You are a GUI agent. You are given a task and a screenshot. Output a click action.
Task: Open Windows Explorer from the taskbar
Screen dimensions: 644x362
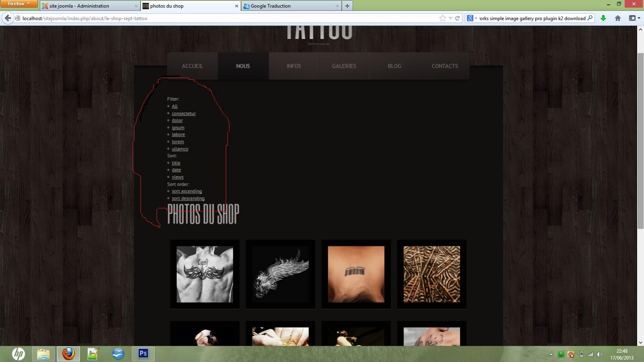(x=43, y=354)
